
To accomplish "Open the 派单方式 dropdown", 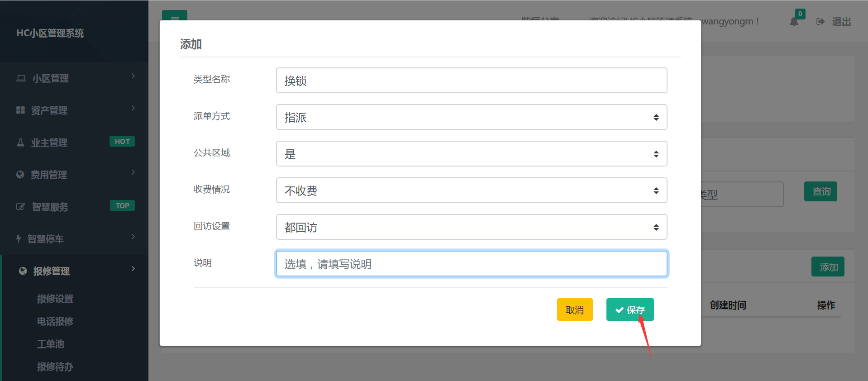I will 471,117.
